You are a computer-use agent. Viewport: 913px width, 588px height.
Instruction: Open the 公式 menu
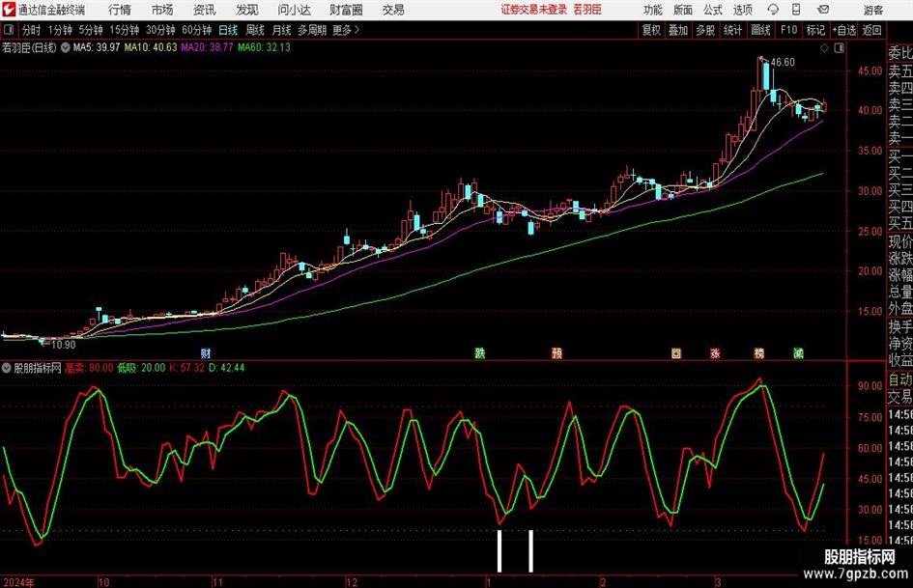point(713,10)
